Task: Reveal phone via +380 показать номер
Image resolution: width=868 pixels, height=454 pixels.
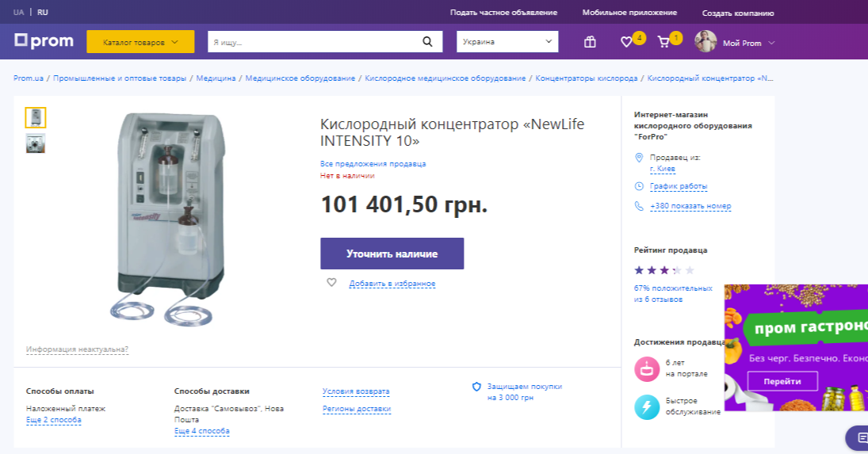Action: tap(690, 206)
